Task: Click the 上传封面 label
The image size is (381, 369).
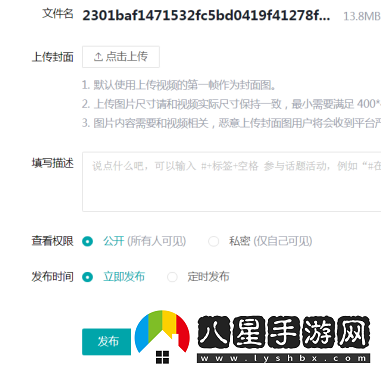Action: click(53, 57)
